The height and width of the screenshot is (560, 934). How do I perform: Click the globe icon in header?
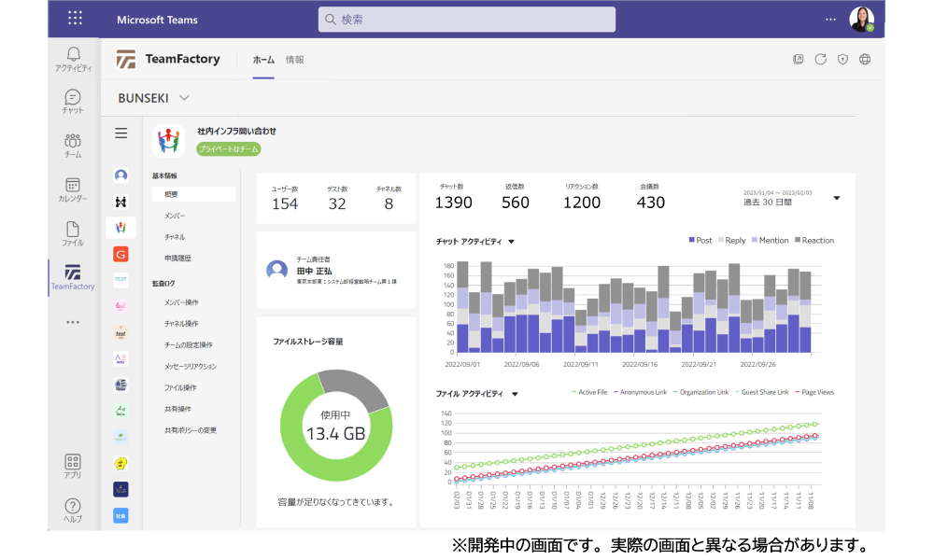pos(865,60)
